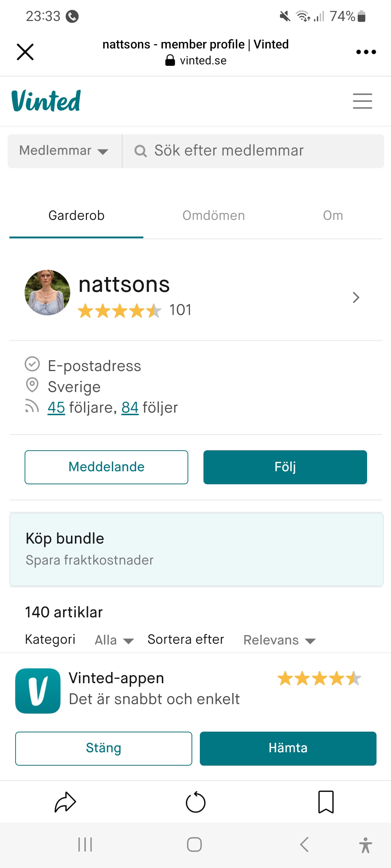Tap the nattsons profile picture
391x868 pixels.
(x=47, y=292)
